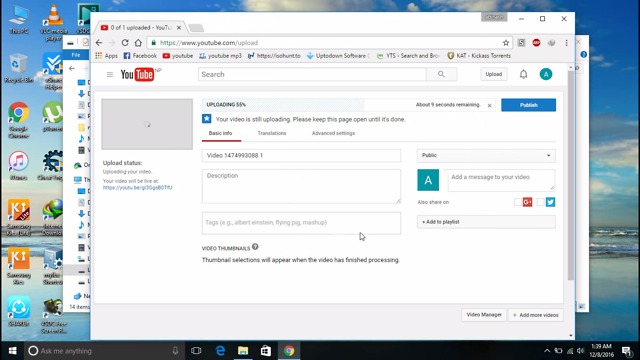Screen dimensions: 640x360
Task: Open the Action Center notification icon
Action: point(627,351)
